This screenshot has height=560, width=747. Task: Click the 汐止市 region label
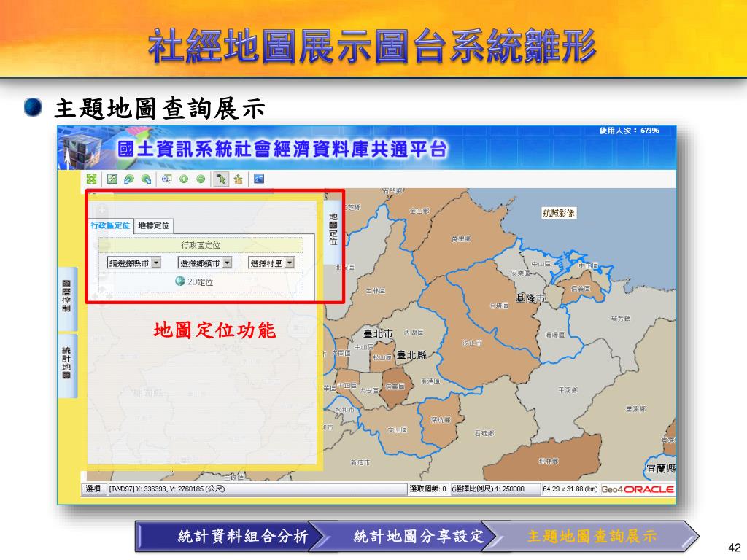click(472, 343)
